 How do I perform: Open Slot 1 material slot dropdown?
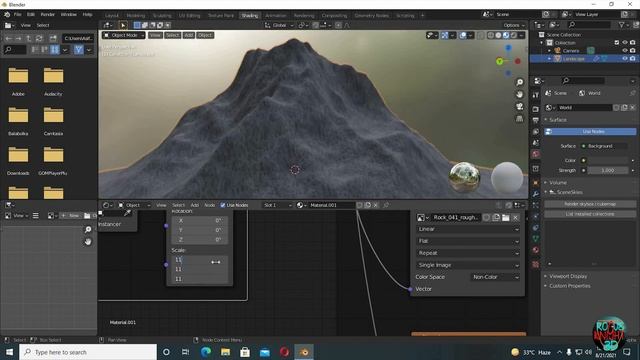277,205
